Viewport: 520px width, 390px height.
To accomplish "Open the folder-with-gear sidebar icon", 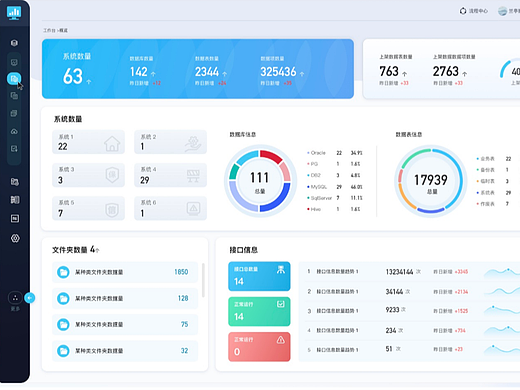I will coord(15,182).
